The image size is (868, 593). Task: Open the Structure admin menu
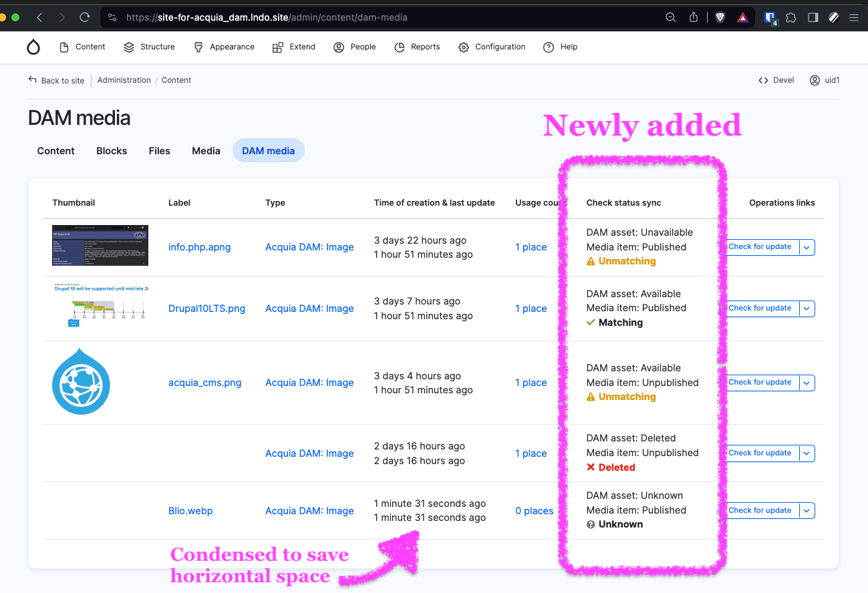tap(149, 47)
